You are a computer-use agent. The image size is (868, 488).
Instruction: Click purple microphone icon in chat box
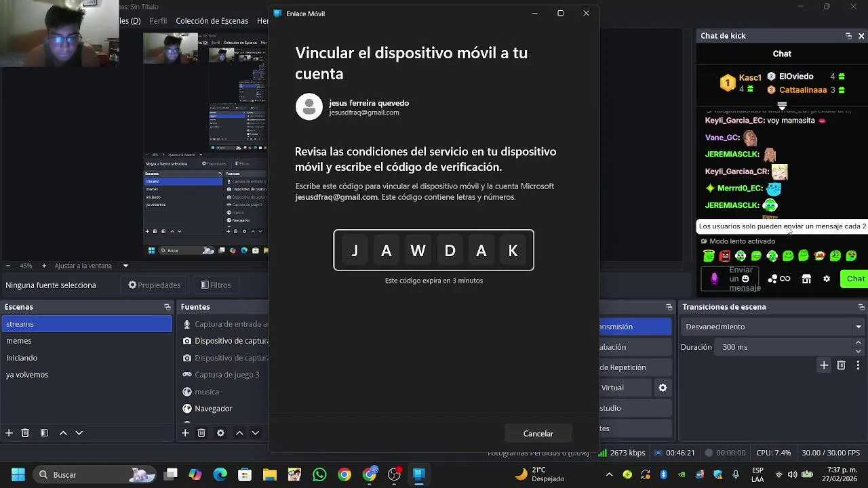pos(714,279)
